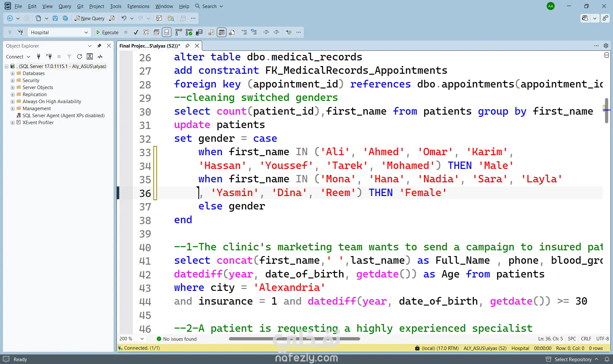Open the undo history dropdown arrow

coord(132,18)
